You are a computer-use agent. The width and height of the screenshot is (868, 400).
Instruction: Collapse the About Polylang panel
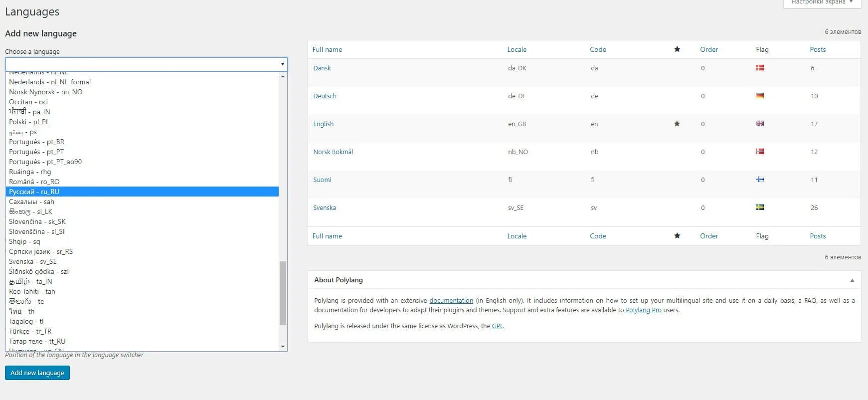coord(852,280)
